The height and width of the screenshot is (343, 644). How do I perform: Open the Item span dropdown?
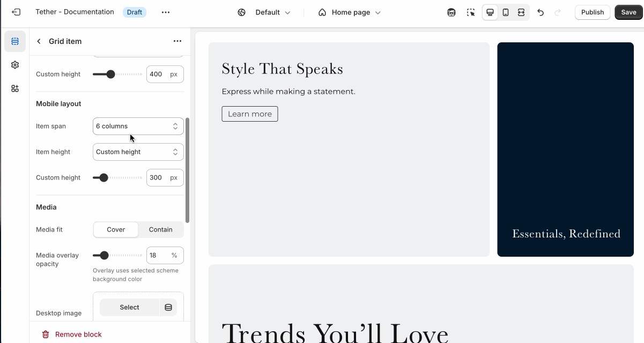(x=138, y=126)
